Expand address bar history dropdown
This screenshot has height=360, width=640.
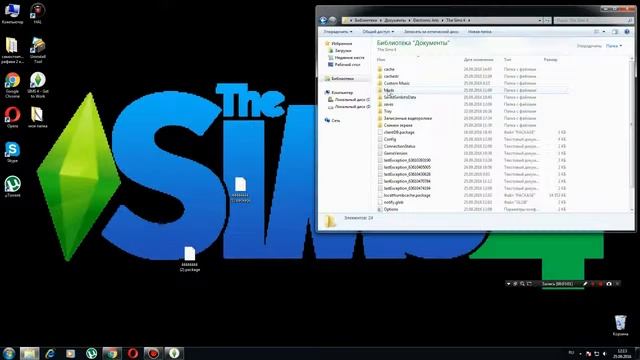[x=540, y=20]
